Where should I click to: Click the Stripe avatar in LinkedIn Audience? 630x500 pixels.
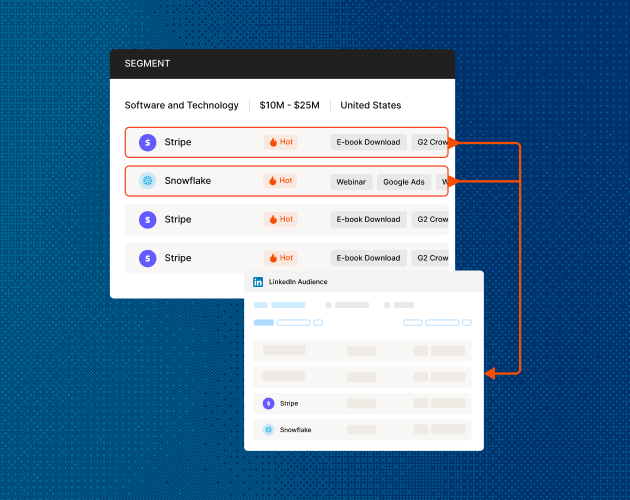(x=268, y=403)
